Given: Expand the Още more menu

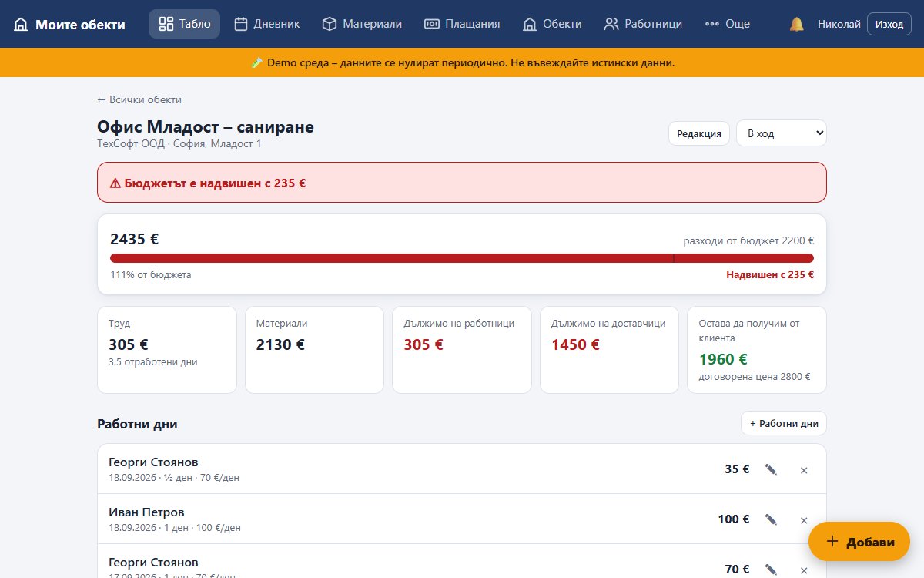Looking at the screenshot, I should coord(727,24).
